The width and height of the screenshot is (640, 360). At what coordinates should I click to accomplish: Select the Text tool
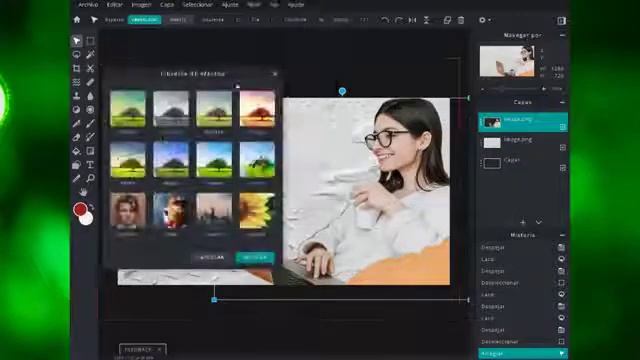[x=90, y=165]
